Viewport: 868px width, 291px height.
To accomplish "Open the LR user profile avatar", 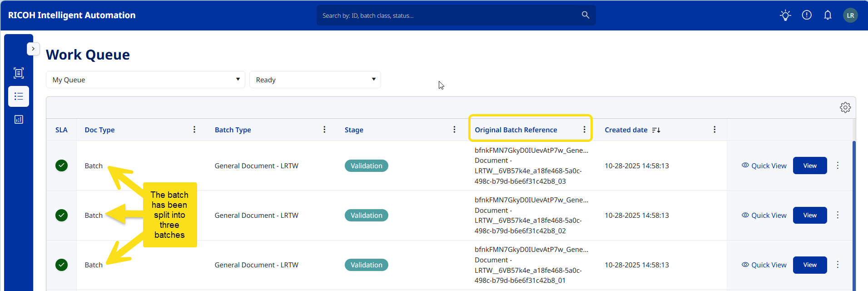I will (850, 15).
